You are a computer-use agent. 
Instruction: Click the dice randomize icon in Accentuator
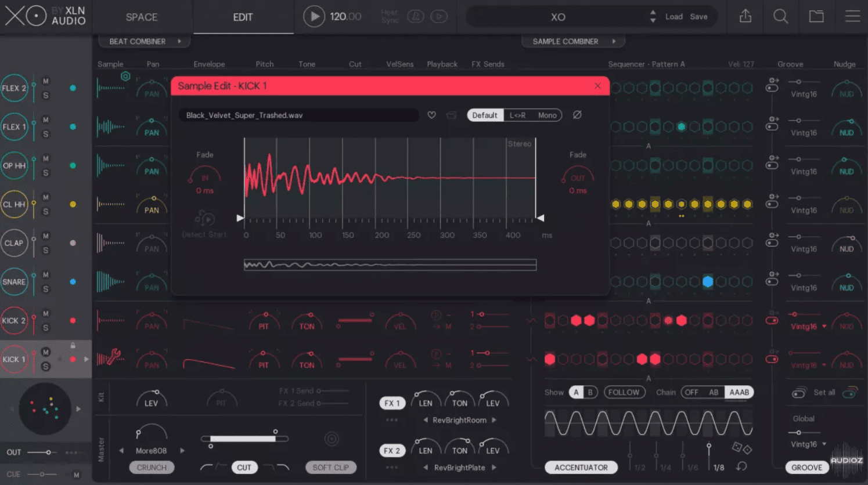tap(741, 447)
